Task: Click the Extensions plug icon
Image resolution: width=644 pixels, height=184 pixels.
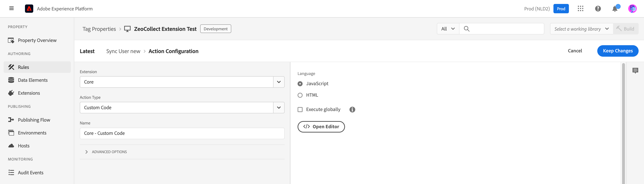Action: pyautogui.click(x=11, y=93)
